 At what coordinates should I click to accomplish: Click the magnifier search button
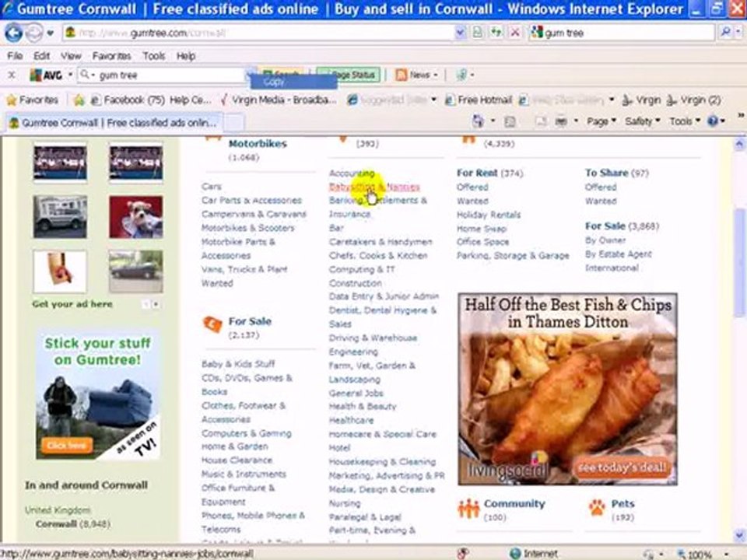pyautogui.click(x=725, y=33)
